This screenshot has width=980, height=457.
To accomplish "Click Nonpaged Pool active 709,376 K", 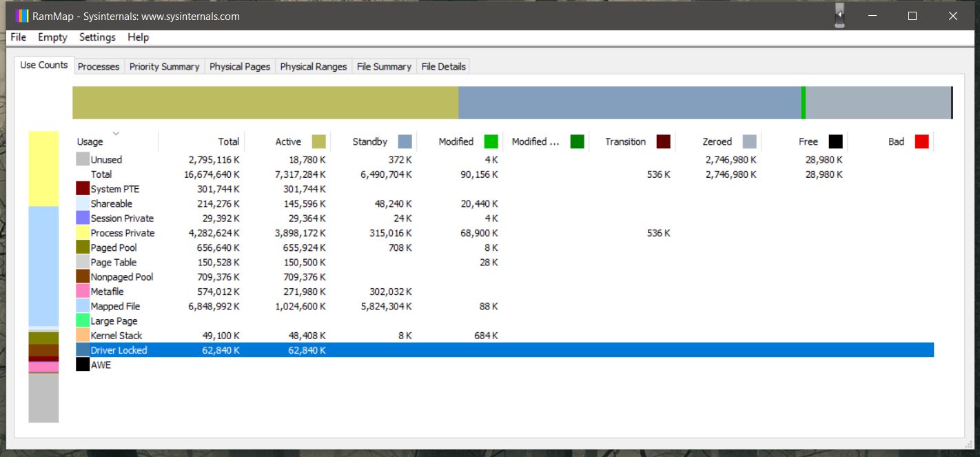I will pos(304,276).
